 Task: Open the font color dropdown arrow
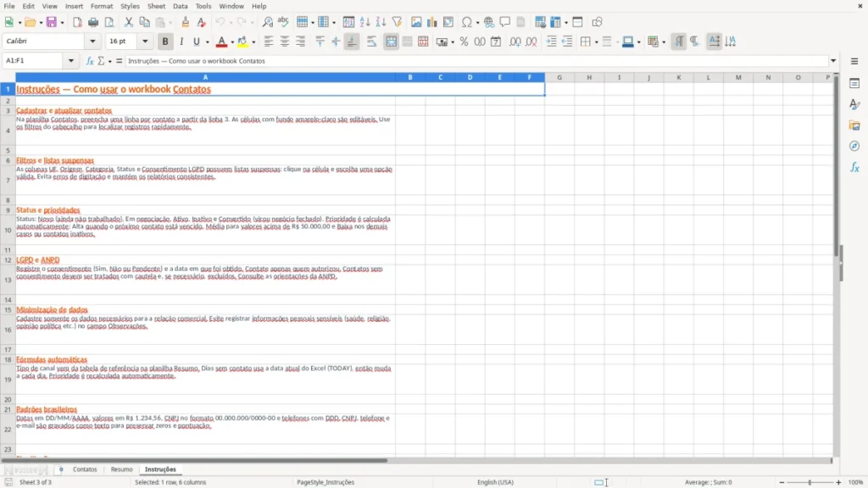click(232, 42)
